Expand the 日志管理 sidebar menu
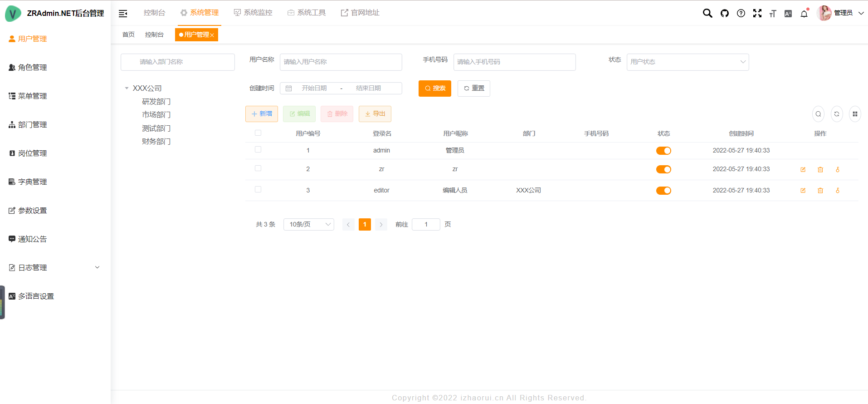The height and width of the screenshot is (404, 868). pos(54,268)
